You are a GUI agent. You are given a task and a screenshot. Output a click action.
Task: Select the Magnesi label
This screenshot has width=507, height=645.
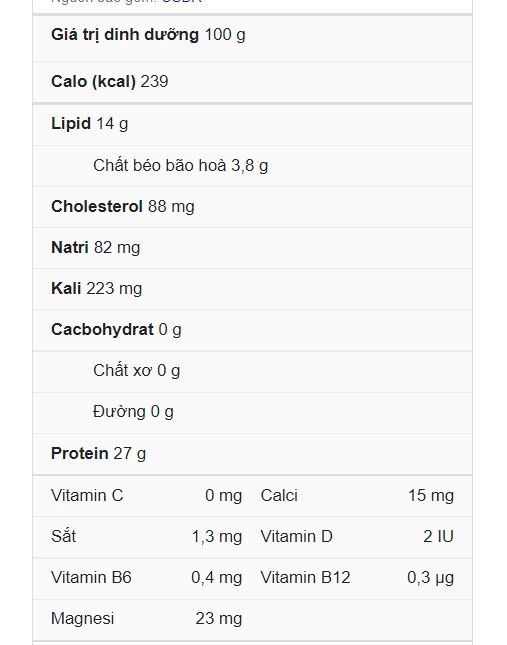(x=83, y=619)
